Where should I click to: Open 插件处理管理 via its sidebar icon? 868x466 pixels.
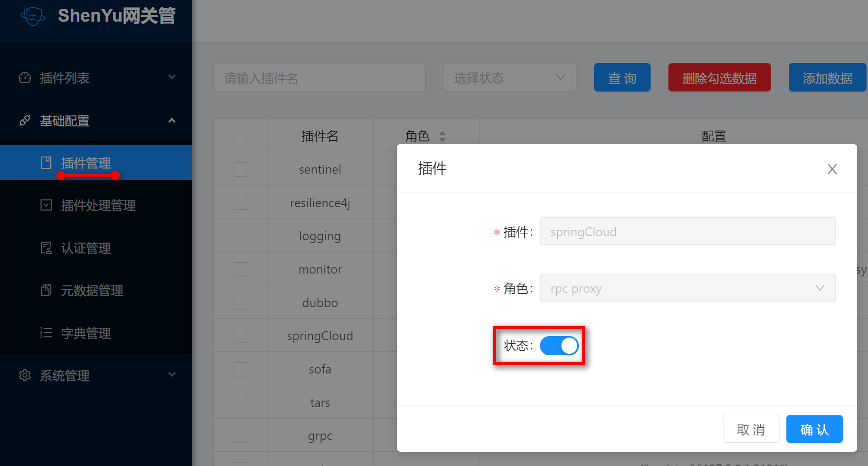point(46,205)
